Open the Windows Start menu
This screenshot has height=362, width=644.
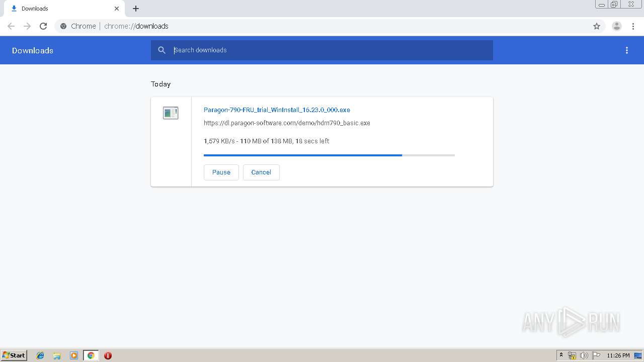tap(14, 355)
